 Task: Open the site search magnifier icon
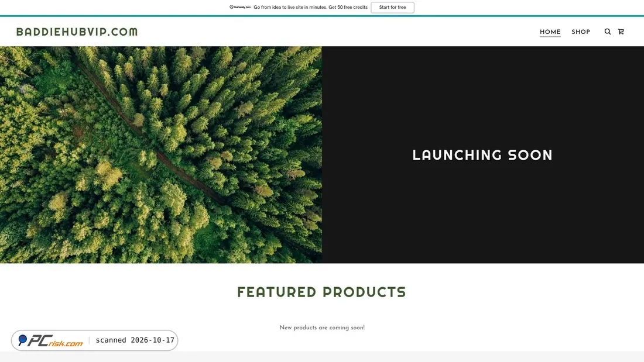pyautogui.click(x=608, y=32)
